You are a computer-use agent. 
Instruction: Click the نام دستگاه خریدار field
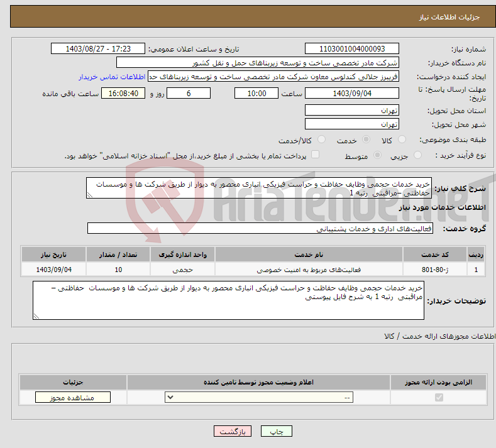258,63
